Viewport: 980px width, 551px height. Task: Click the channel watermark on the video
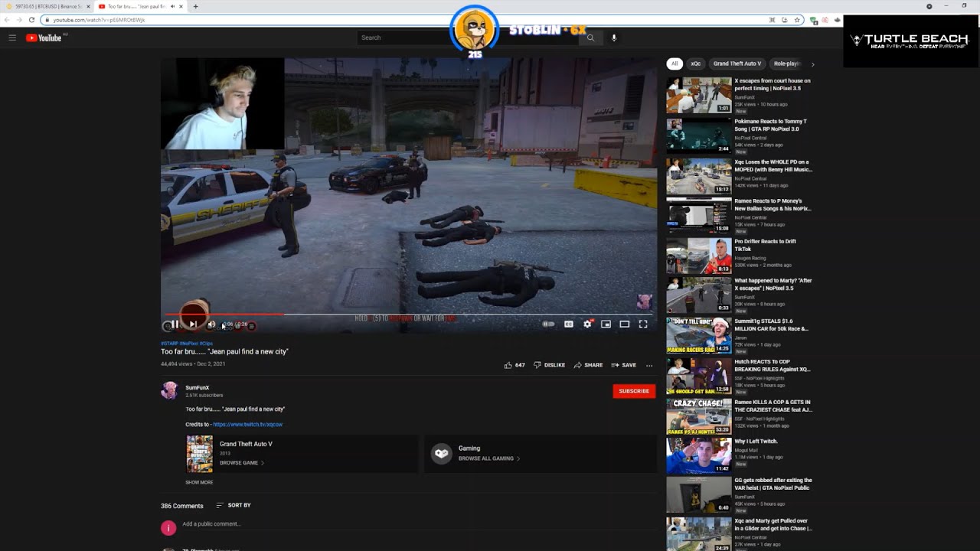tap(644, 302)
